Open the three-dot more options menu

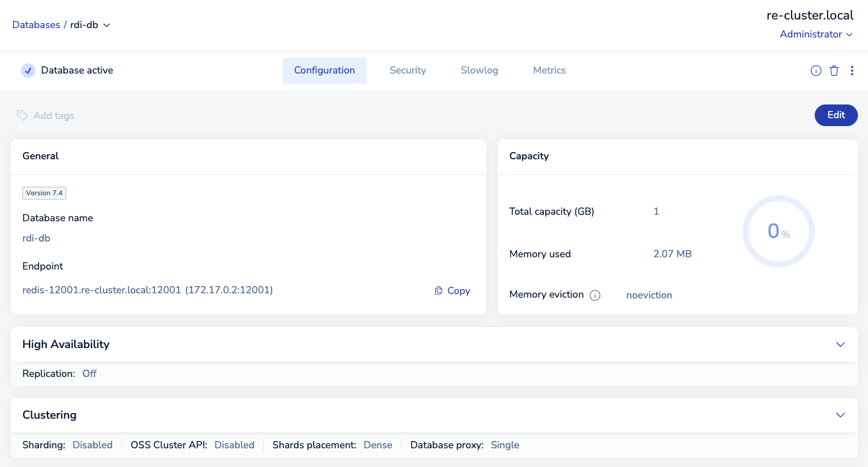pyautogui.click(x=852, y=71)
